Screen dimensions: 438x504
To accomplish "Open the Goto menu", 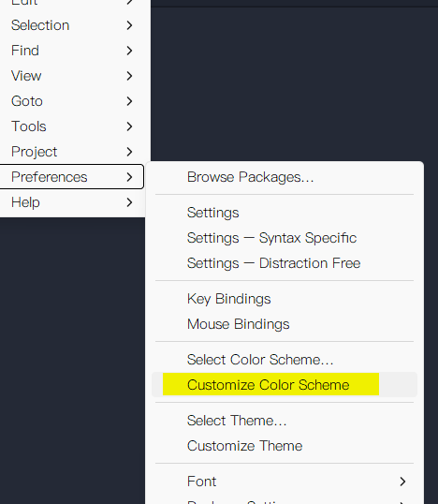I will coord(72,101).
